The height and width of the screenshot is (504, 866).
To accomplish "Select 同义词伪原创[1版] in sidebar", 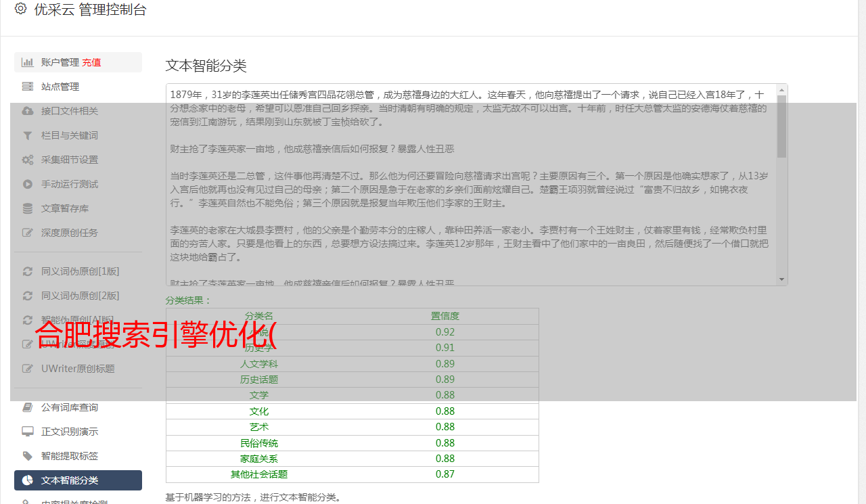I will point(78,271).
